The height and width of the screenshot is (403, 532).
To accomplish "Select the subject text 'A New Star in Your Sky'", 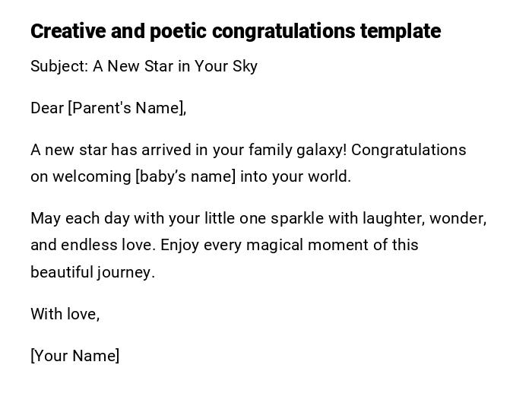I will coord(175,66).
